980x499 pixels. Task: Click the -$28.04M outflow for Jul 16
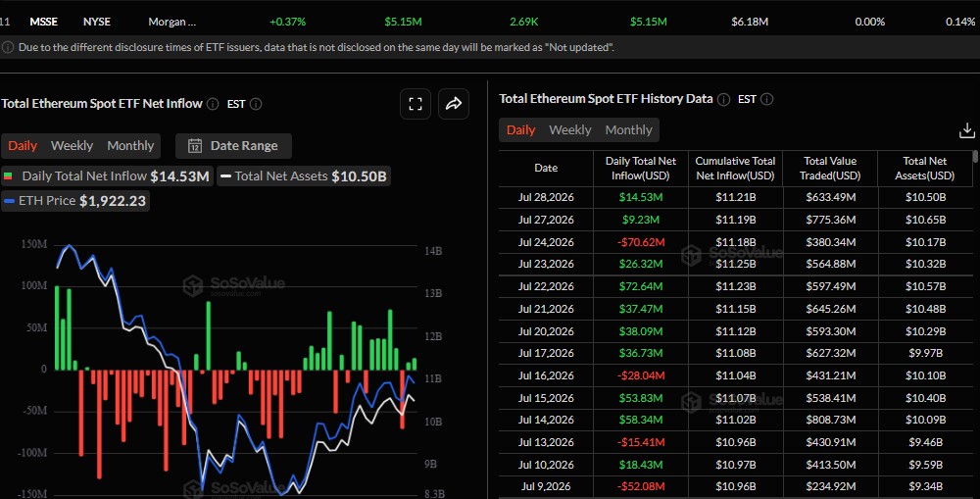pos(641,375)
